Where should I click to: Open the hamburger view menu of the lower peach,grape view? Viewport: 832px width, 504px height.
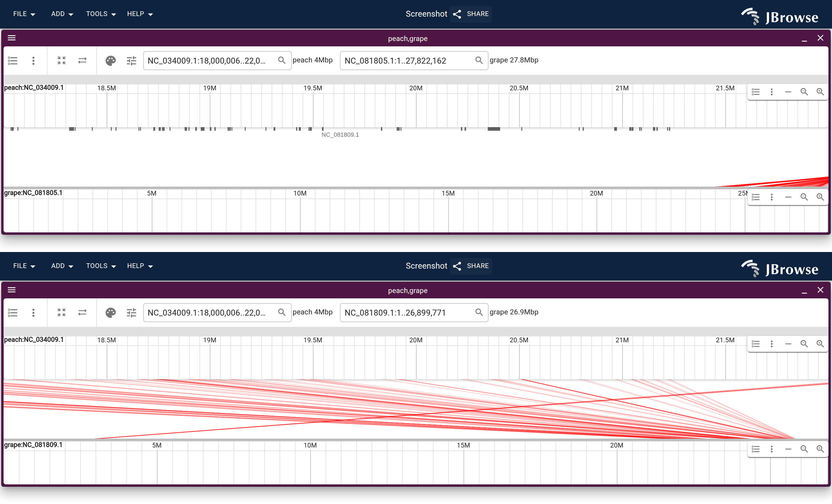tap(12, 290)
